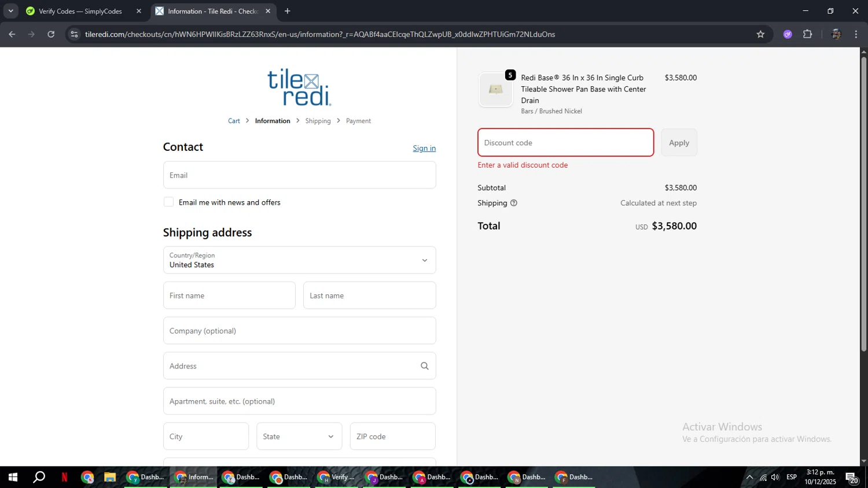The height and width of the screenshot is (488, 868).
Task: Click the Total amount $3,580.00 next to USD
Action: pos(674,226)
